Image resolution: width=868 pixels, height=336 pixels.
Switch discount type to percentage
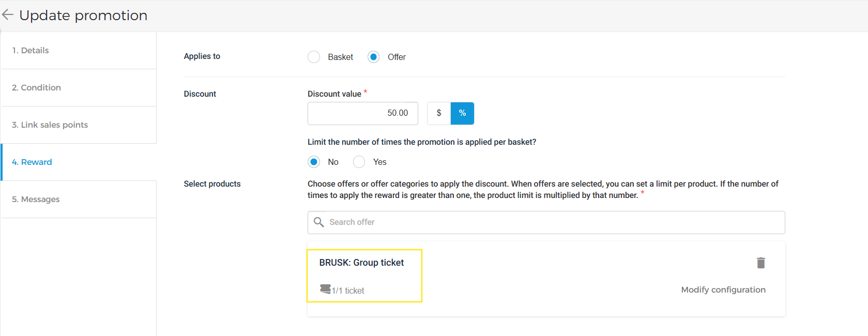(462, 113)
